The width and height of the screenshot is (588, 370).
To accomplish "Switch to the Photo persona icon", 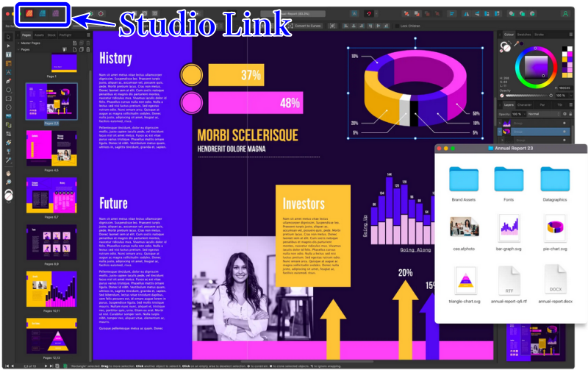I will (x=56, y=14).
